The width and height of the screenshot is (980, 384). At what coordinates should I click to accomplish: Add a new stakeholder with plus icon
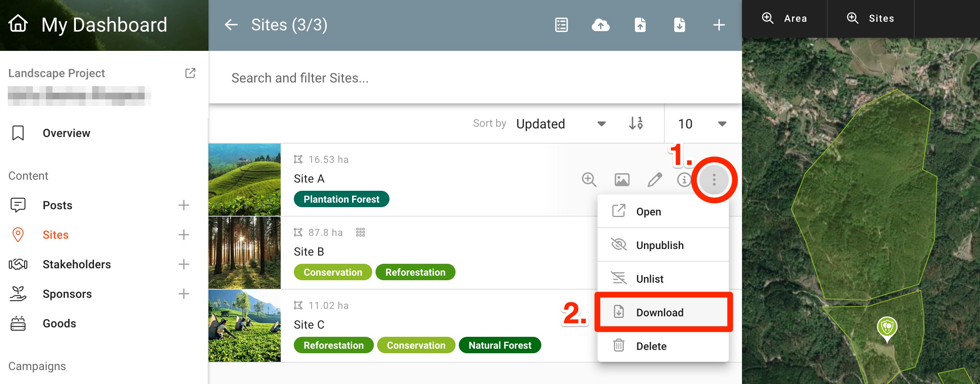[x=184, y=264]
